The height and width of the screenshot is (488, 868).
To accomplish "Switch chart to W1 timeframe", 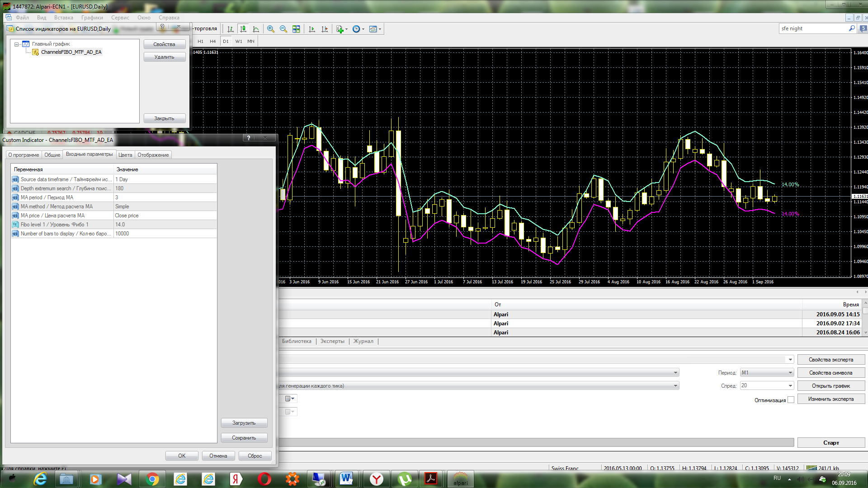I will [x=239, y=41].
